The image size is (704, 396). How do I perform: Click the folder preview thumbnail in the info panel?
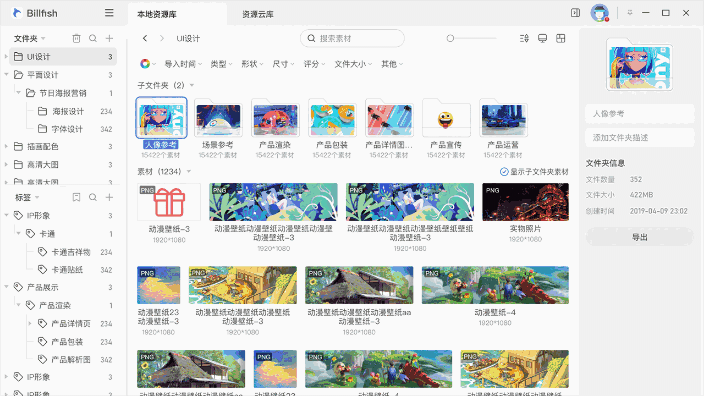tap(639, 65)
